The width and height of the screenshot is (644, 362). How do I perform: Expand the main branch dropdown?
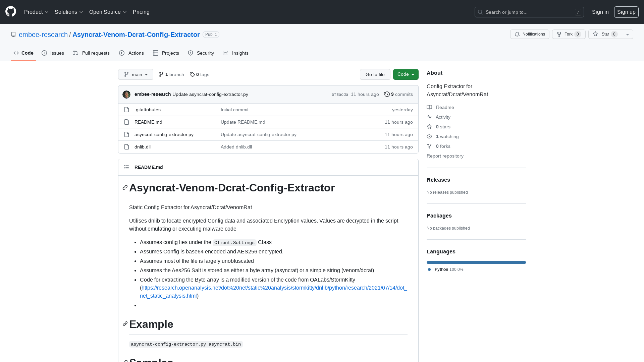136,74
